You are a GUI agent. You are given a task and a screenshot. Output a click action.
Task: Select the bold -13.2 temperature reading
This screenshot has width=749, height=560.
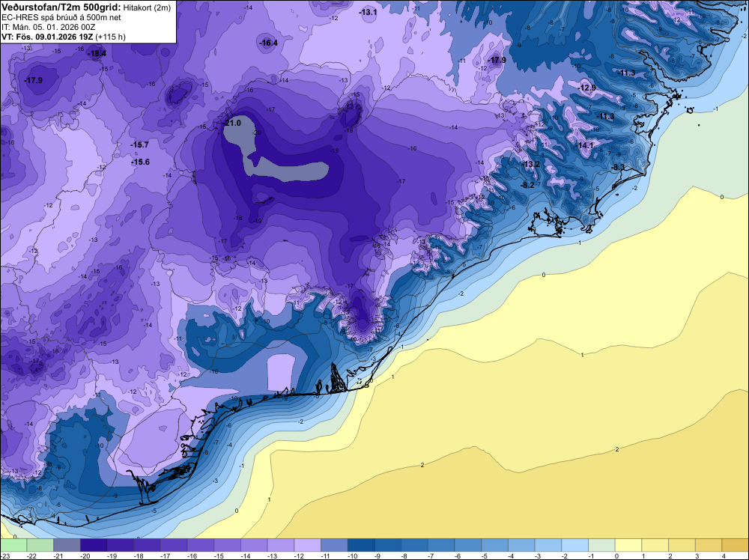coord(531,164)
